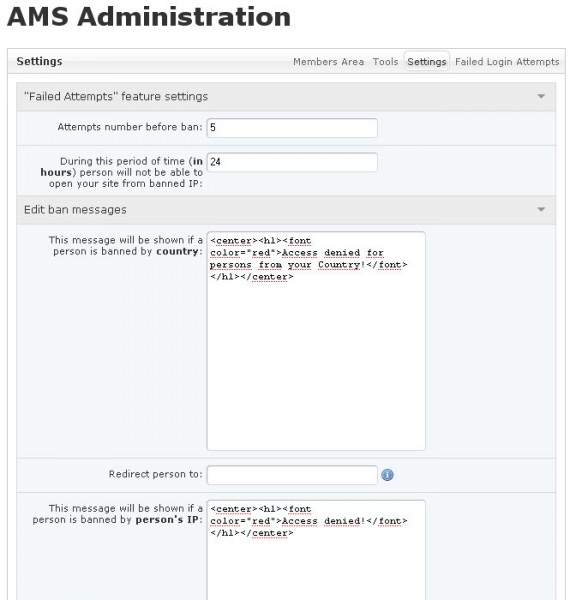The height and width of the screenshot is (600, 570).
Task: Click the ban period hours field showing 24
Action: tap(292, 162)
